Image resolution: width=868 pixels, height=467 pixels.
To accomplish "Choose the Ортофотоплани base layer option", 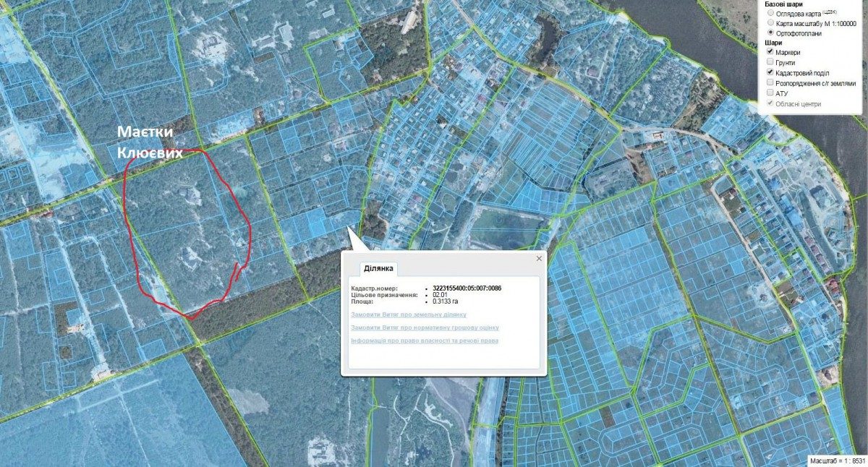I will click(x=771, y=33).
